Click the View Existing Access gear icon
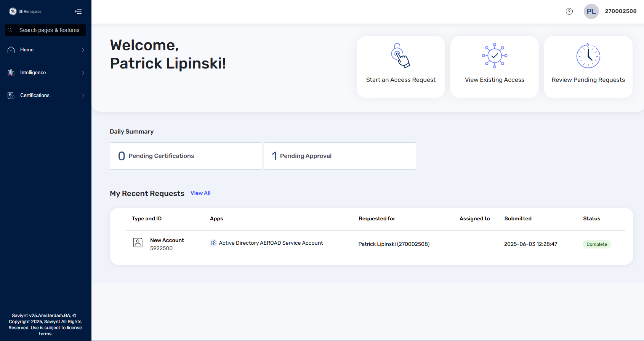Image resolution: width=644 pixels, height=341 pixels. coord(494,56)
